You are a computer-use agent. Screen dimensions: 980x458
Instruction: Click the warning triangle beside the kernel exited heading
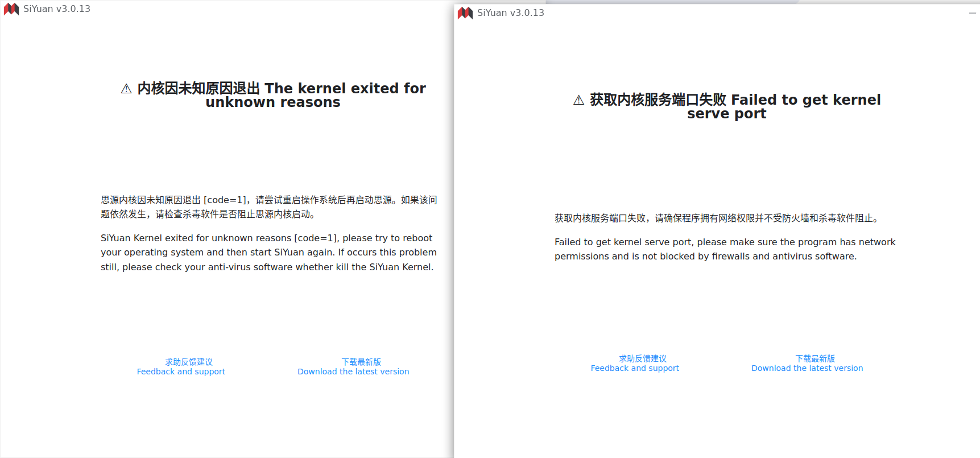126,89
